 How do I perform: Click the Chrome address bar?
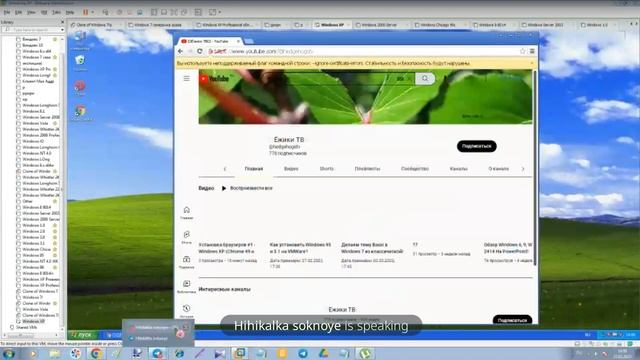[x=363, y=51]
